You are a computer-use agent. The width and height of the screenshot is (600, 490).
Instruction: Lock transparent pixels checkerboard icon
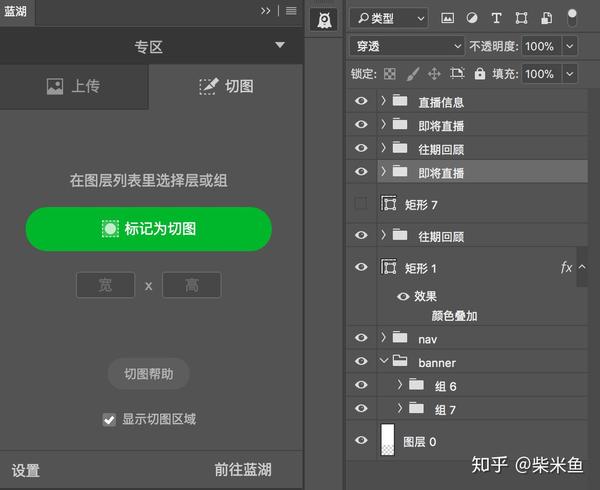point(390,73)
